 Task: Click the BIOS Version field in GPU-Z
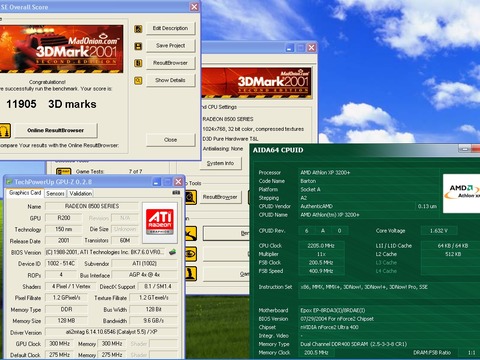click(105, 252)
